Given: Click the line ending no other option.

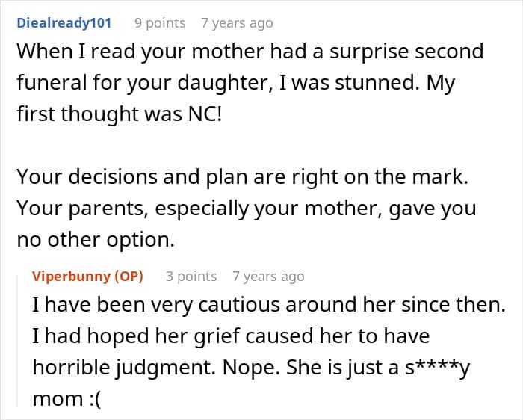Looking at the screenshot, I should 96,240.
